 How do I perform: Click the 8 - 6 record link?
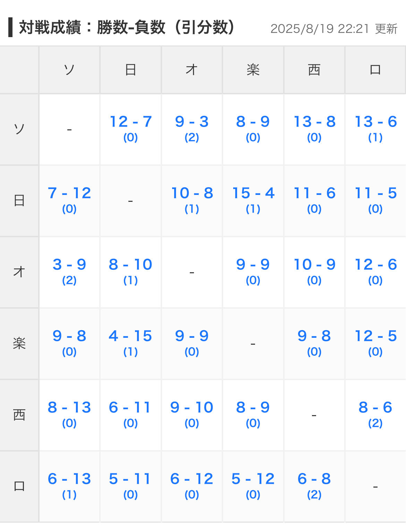pyautogui.click(x=375, y=408)
